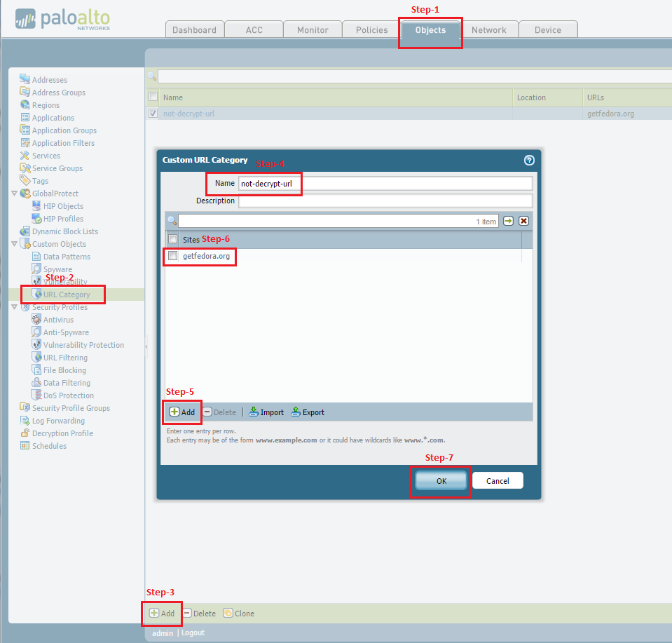
Task: Click the DoS Protection icon
Action: [x=36, y=395]
